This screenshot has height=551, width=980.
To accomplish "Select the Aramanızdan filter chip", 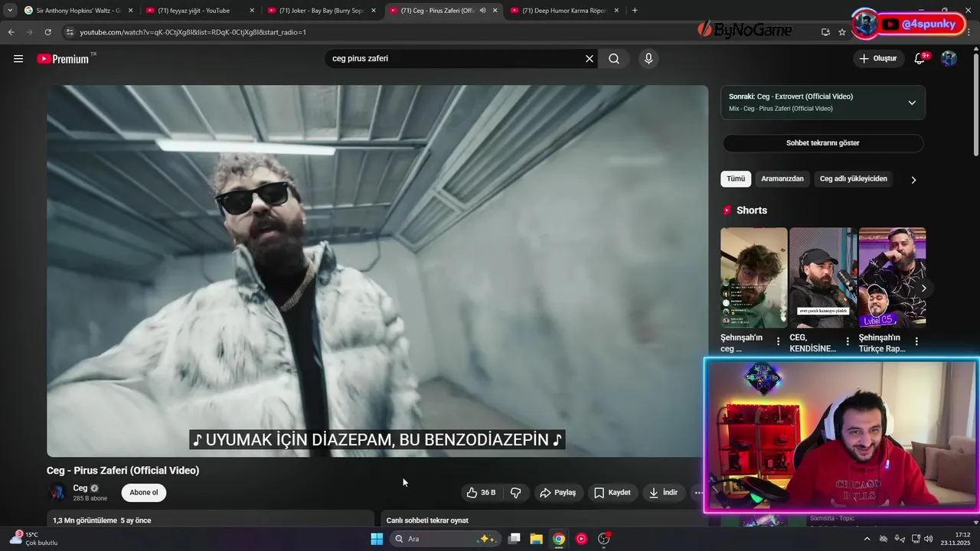I will (782, 179).
